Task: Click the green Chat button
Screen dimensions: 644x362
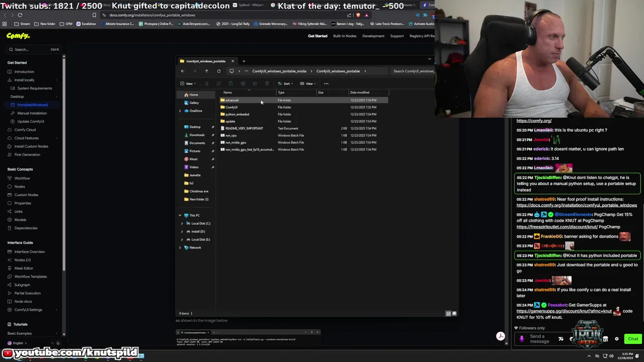Action: coord(632,339)
